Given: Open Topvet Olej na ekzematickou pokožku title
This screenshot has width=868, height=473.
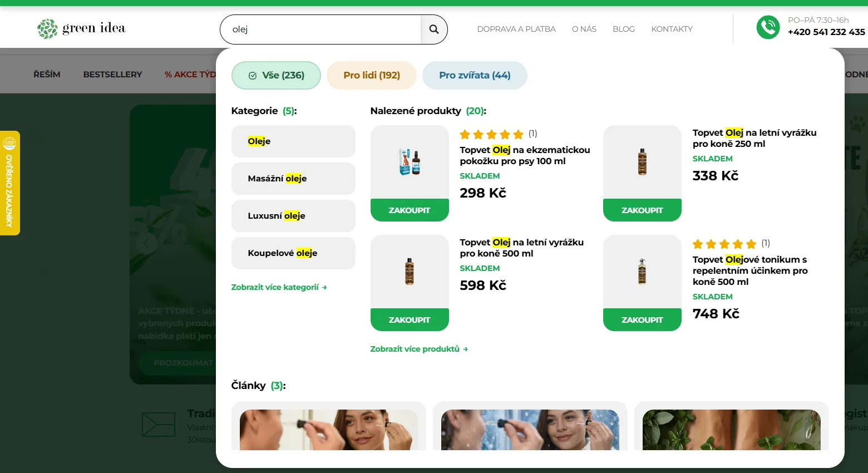Looking at the screenshot, I should (525, 155).
